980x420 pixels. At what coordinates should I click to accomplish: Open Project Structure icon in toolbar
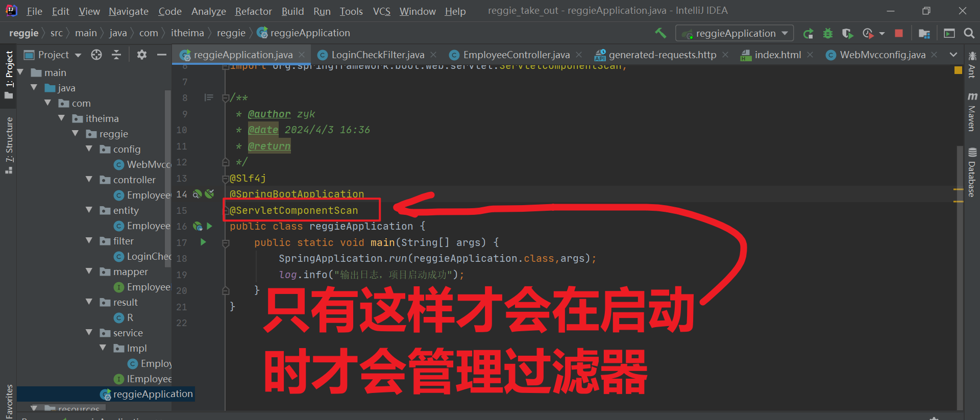[x=924, y=34]
